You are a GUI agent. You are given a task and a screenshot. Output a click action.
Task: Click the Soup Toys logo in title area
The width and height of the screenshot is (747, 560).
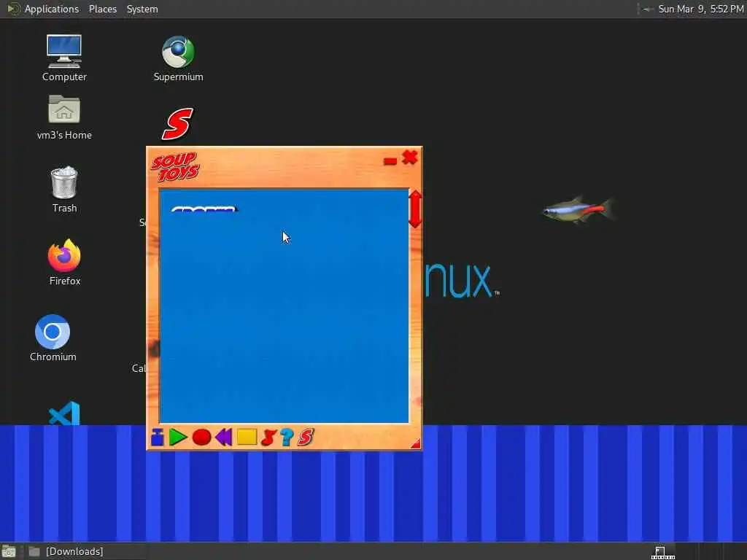click(175, 167)
